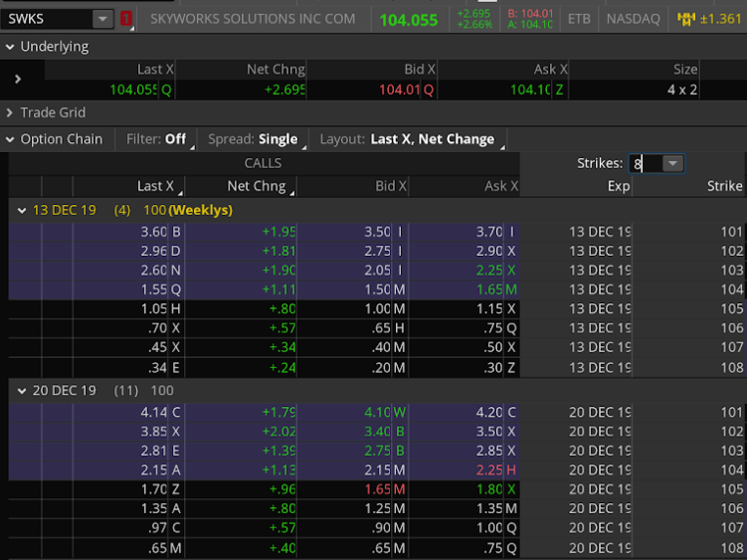Open the Strikes count dropdown

click(x=672, y=163)
